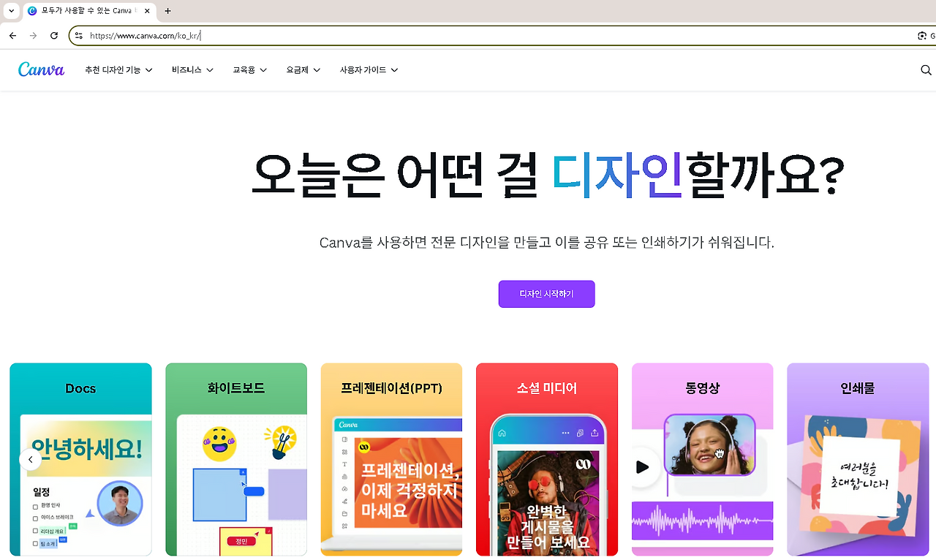Screen dimensions: 936x560
Task: Click the Canva logo
Action: (41, 69)
